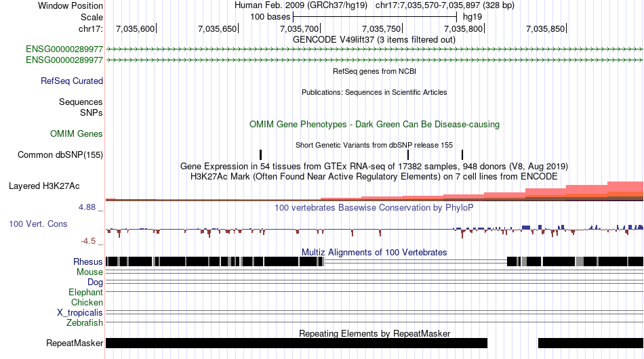
Task: Select the Chicken alignment label
Action: coord(87,302)
